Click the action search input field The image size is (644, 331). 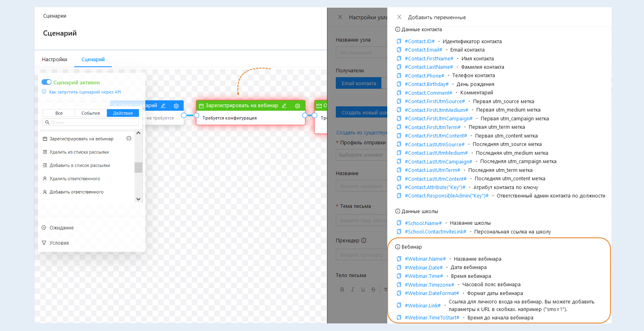91,122
